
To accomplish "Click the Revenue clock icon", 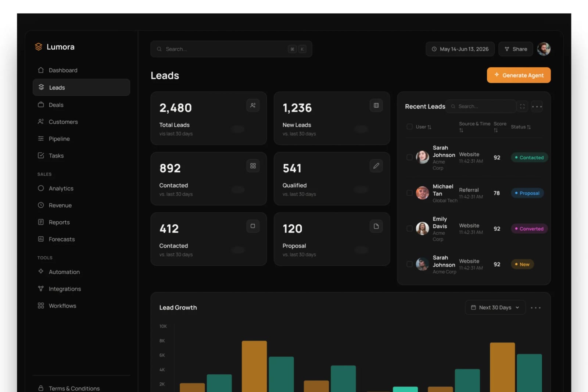I will pyautogui.click(x=41, y=205).
